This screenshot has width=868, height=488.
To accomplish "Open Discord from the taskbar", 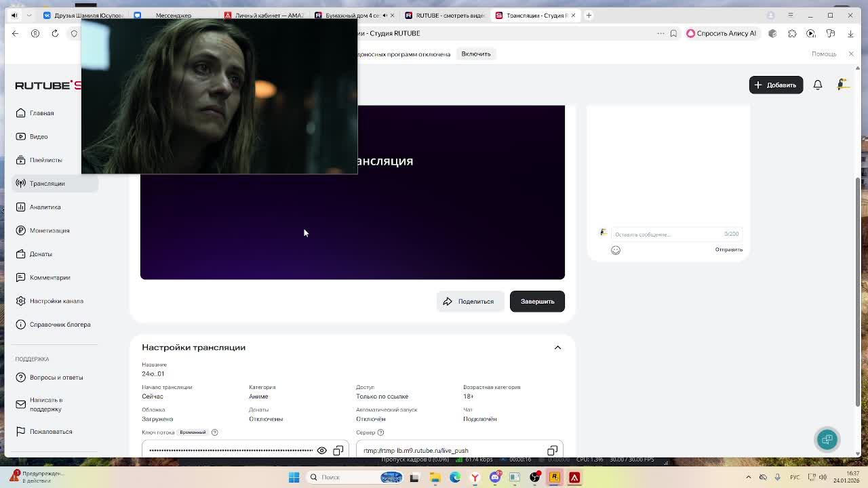I will coord(495,477).
